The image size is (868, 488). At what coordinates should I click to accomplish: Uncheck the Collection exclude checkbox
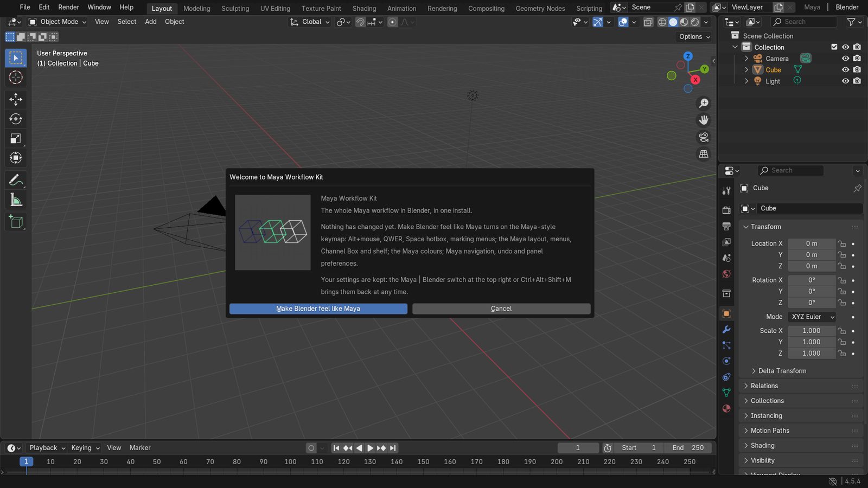[834, 47]
